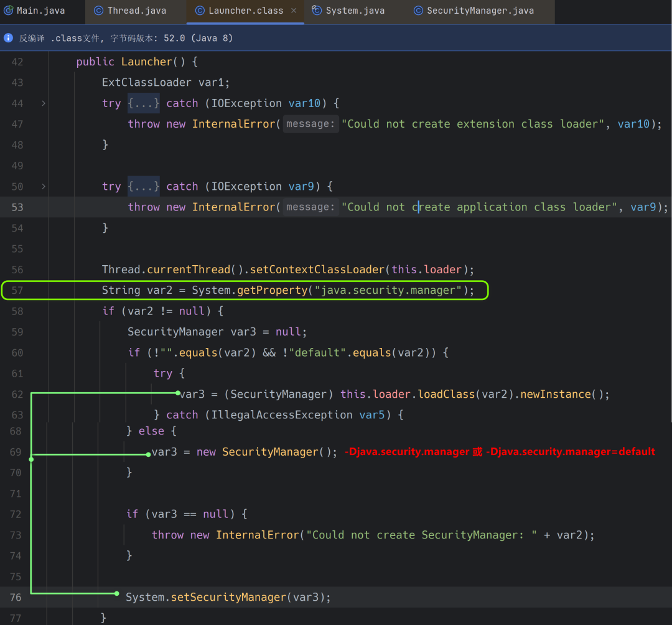Click the SecurityManager.java class icon
672x625 pixels.
pos(418,11)
